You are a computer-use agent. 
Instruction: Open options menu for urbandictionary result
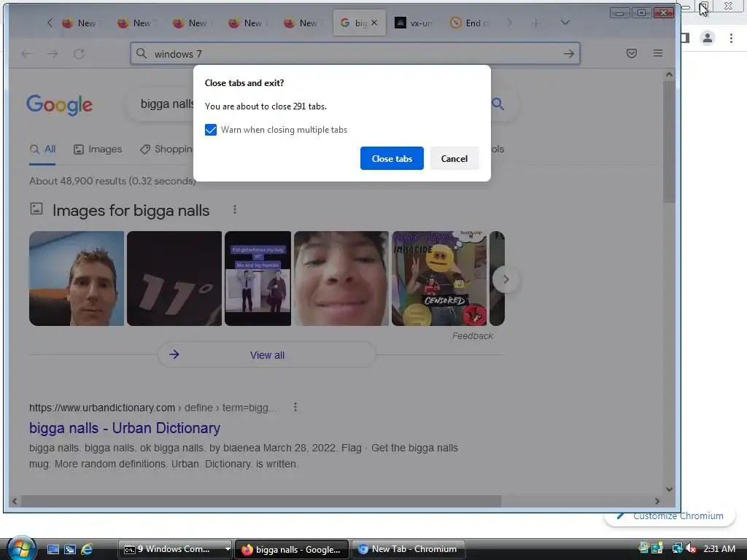(x=295, y=407)
